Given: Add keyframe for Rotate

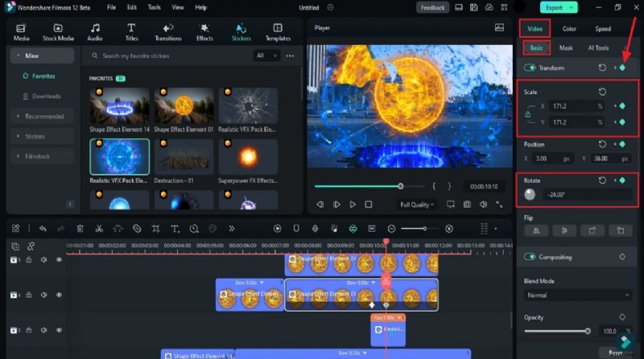Looking at the screenshot, I should pyautogui.click(x=622, y=180).
